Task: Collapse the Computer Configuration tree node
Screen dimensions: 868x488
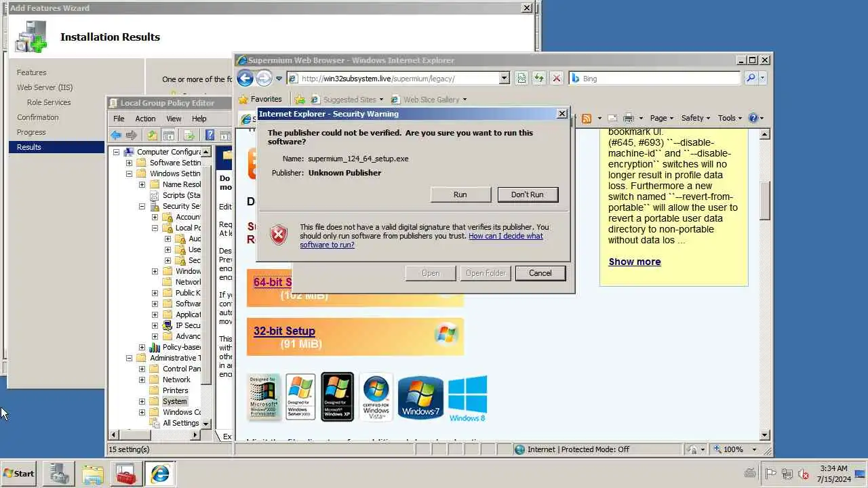Action: pyautogui.click(x=116, y=152)
